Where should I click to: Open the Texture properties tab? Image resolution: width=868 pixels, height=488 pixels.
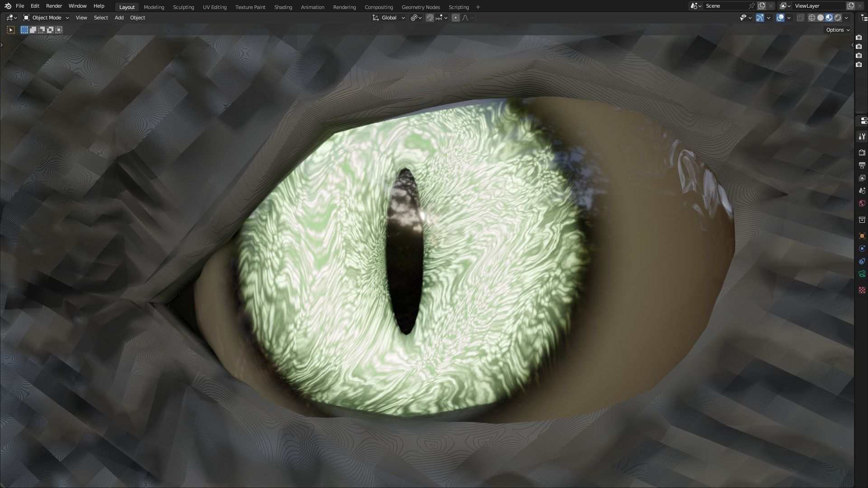tap(862, 290)
